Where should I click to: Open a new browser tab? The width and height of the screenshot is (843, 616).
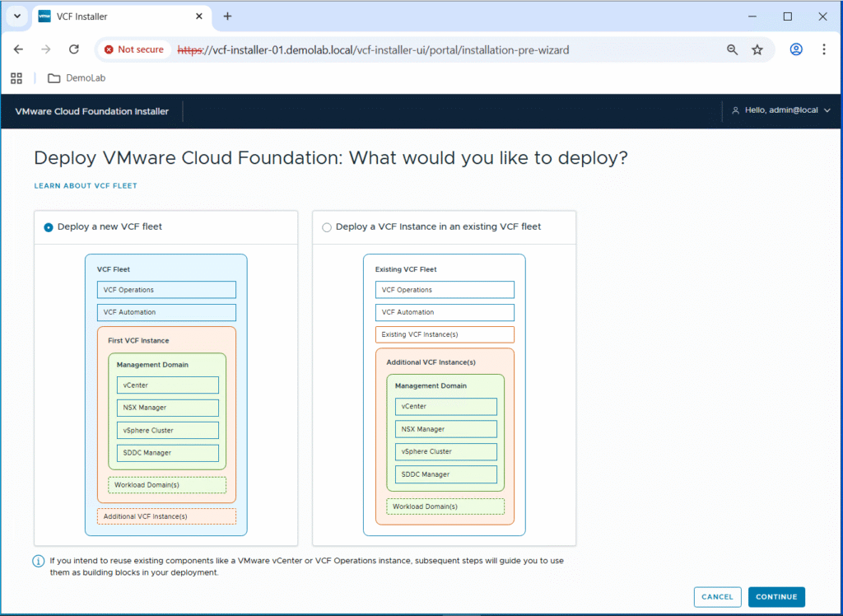pyautogui.click(x=227, y=16)
